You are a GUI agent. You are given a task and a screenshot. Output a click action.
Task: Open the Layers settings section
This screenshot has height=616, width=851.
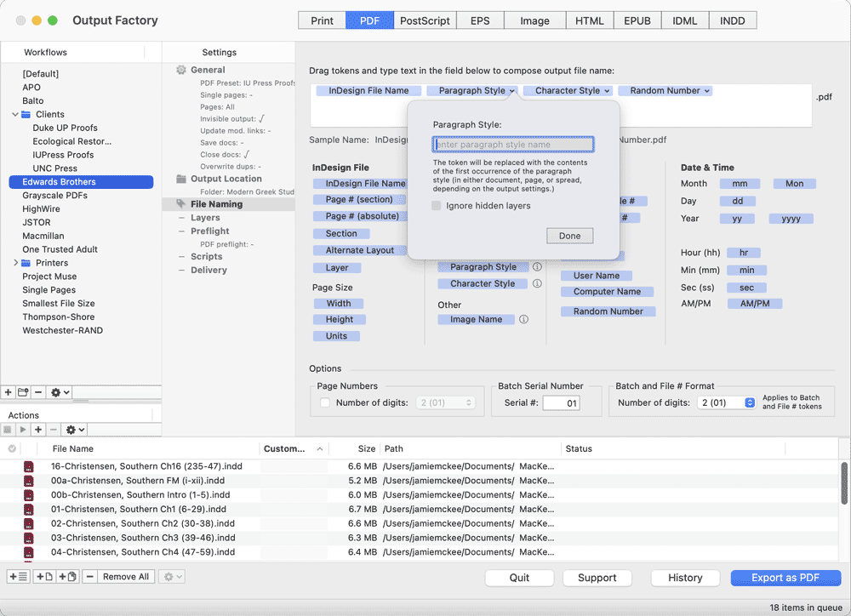point(205,218)
